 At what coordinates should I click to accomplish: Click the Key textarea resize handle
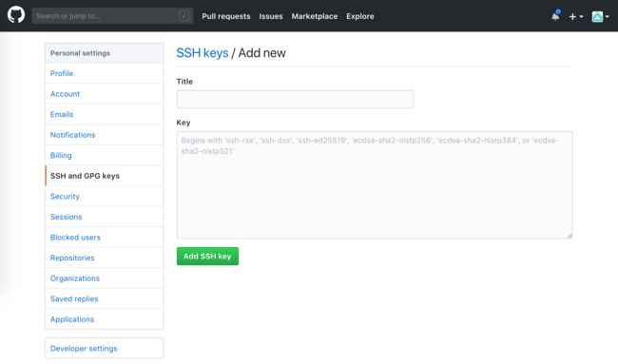tap(570, 235)
